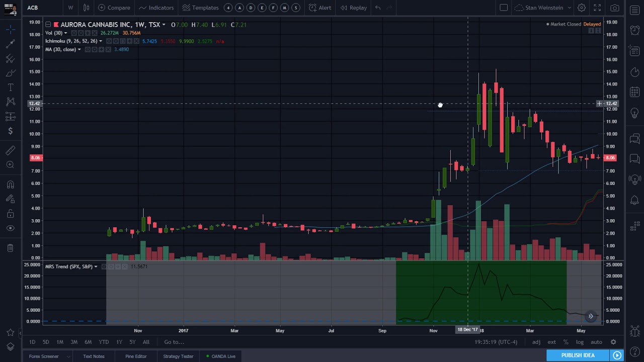
Task: Hide all drawing tools with eye icon
Action: pos(10,228)
